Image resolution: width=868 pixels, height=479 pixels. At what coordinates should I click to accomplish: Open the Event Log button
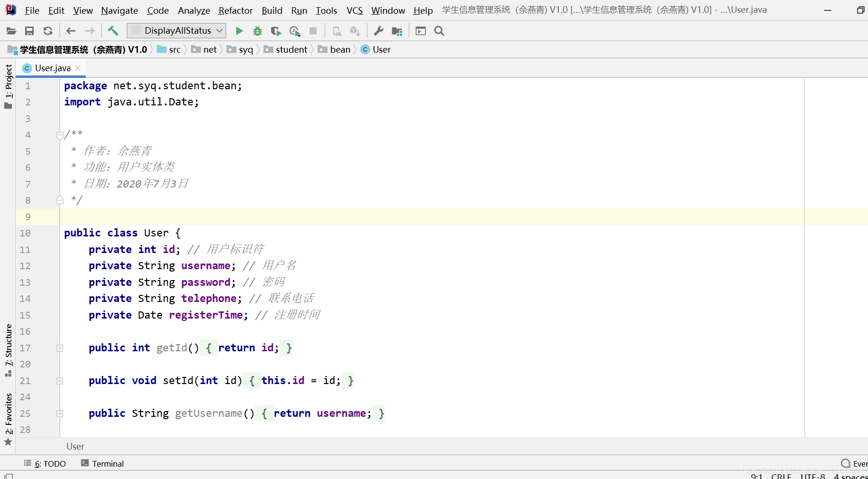click(x=854, y=464)
